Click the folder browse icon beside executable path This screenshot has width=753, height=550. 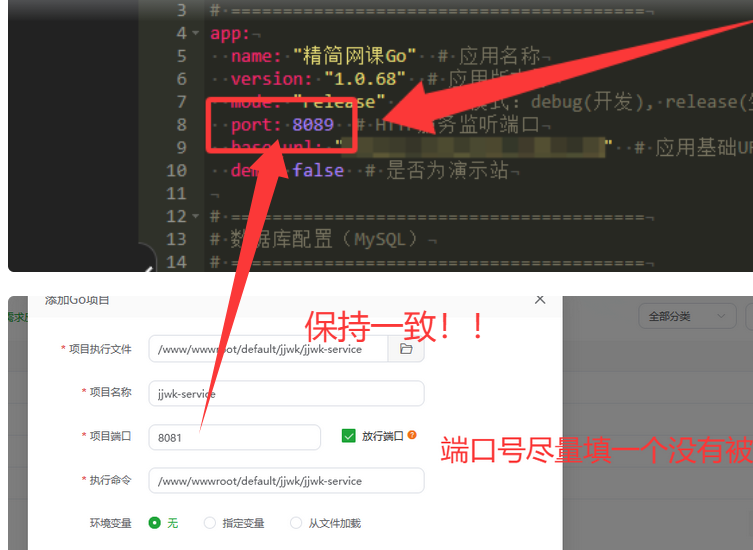406,349
